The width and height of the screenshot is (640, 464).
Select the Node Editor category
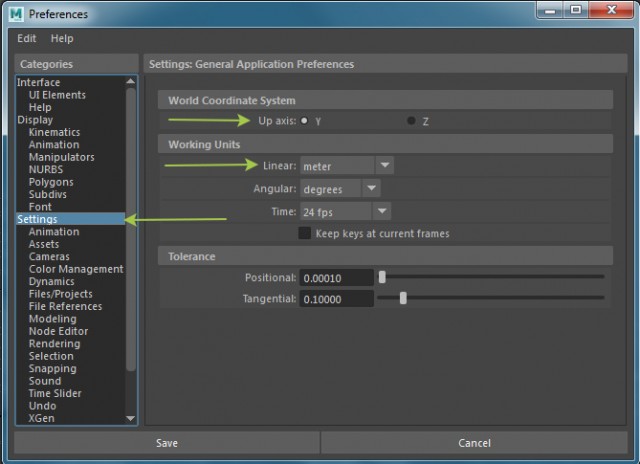pos(58,331)
